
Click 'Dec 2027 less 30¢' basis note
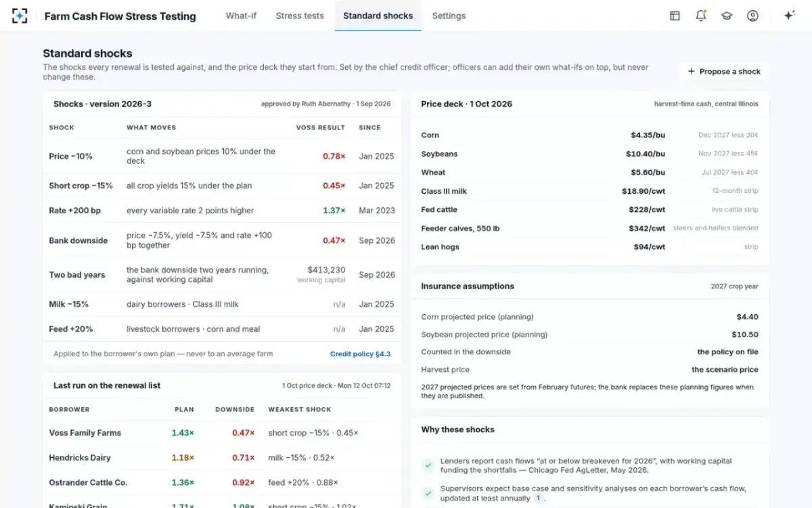pos(728,135)
